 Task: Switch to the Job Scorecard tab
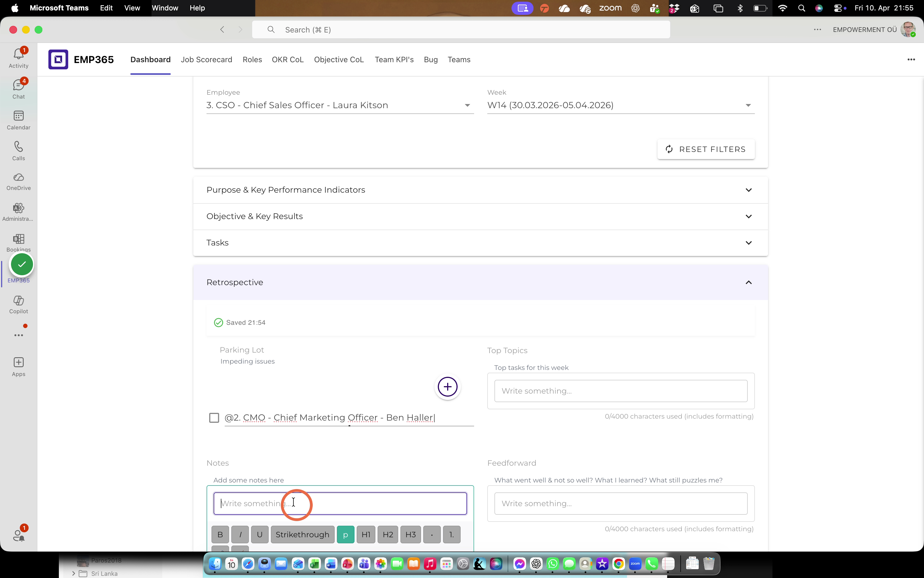click(x=207, y=60)
